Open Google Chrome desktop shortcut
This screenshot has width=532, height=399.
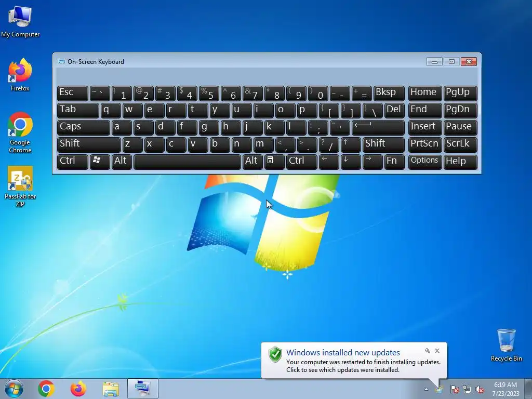[x=20, y=132]
